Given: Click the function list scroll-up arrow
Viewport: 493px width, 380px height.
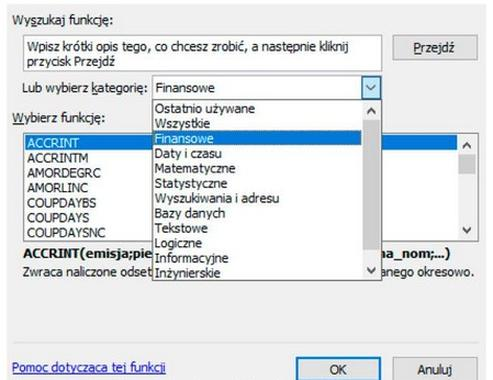Looking at the screenshot, I should 467,145.
